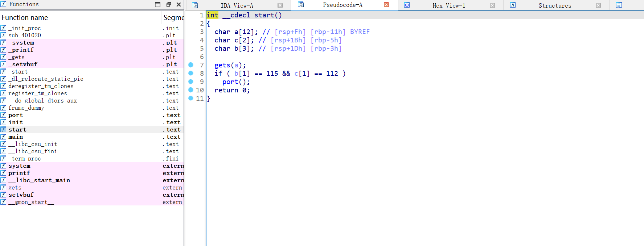
Task: Select setvbuf extern function row
Action: (x=92, y=195)
